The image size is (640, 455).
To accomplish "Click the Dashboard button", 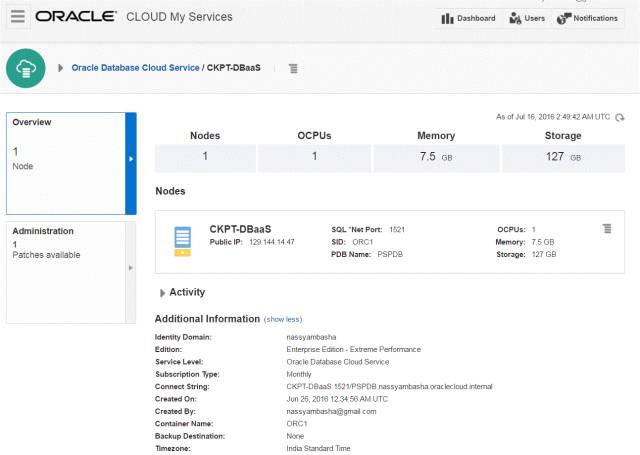I will [x=467, y=18].
